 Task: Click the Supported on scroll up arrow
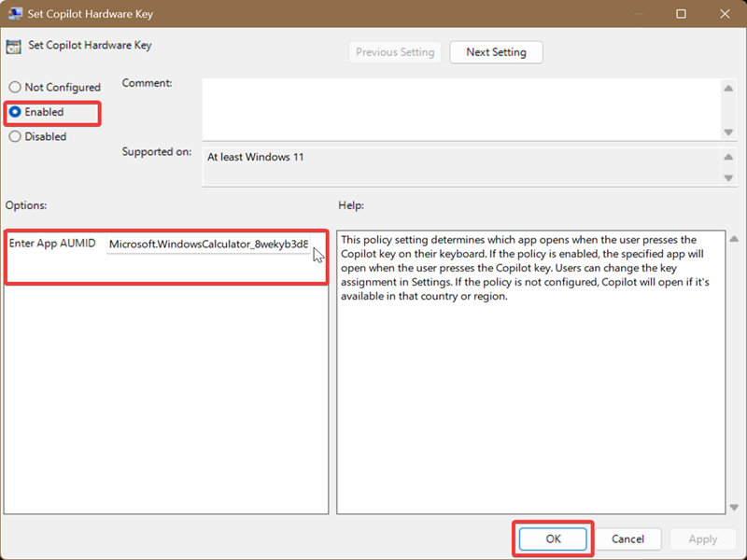728,157
